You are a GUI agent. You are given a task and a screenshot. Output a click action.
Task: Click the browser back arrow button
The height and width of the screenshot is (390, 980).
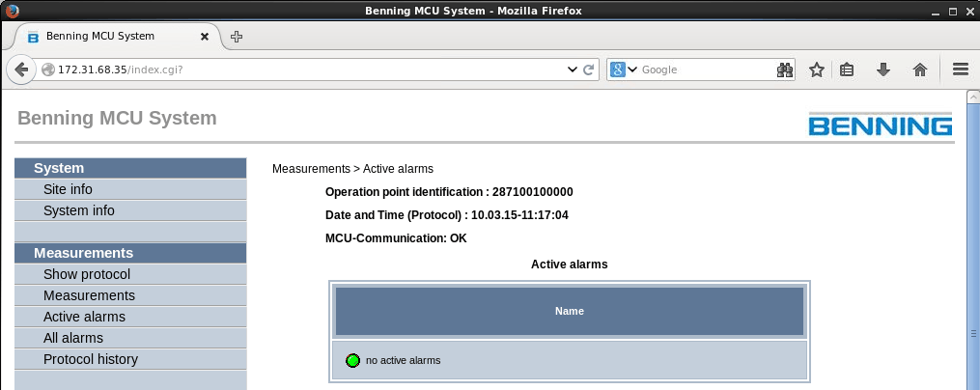click(21, 70)
